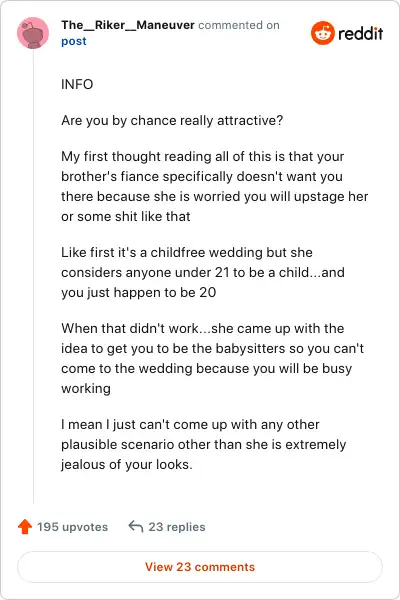Open the "23 replies" label
This screenshot has width=400, height=600.
[177, 527]
